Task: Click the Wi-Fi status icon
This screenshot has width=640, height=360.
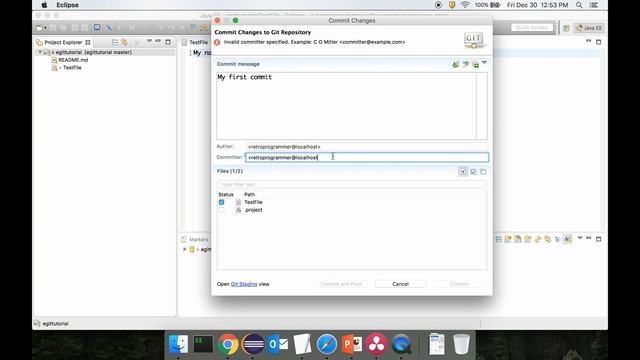Action: click(x=465, y=5)
